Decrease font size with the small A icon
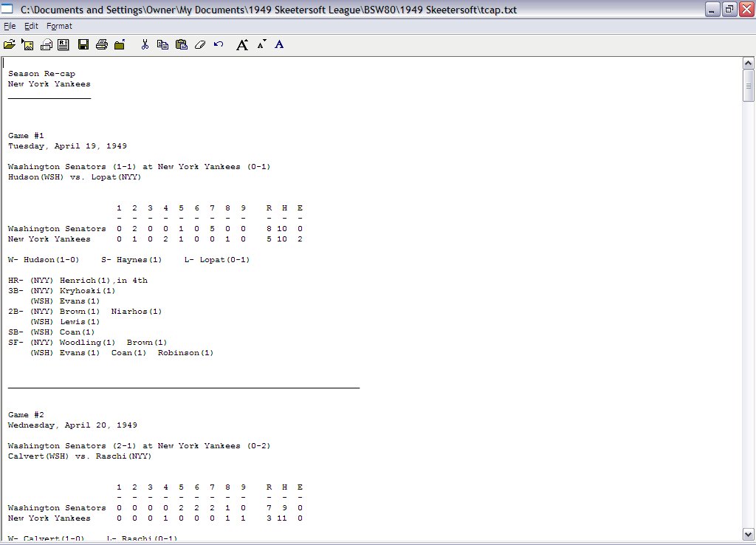 tap(261, 45)
